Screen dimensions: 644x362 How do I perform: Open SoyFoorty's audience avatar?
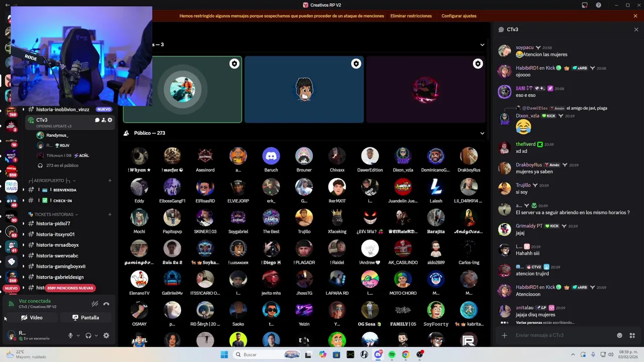[436, 310]
